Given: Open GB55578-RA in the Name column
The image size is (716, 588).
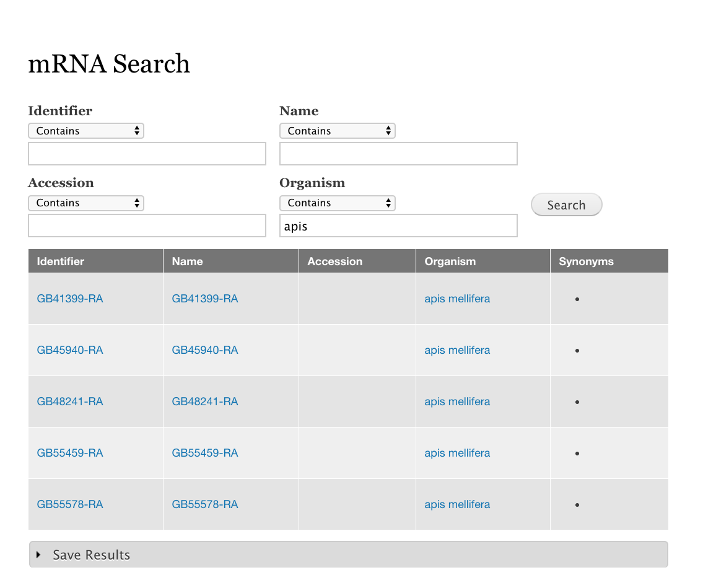Looking at the screenshot, I should click(205, 504).
